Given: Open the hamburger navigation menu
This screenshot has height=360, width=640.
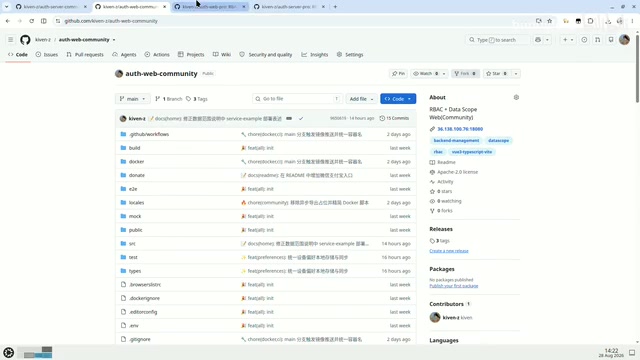Looking at the screenshot, I should tap(11, 40).
